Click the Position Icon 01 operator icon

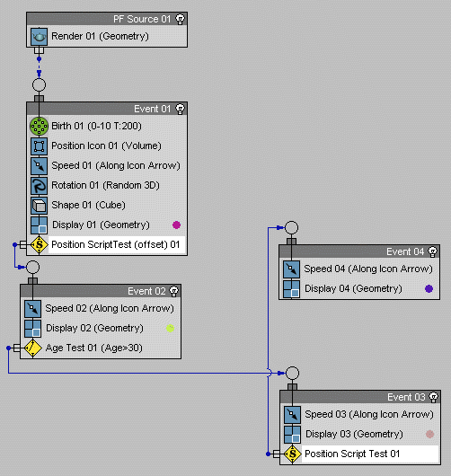(40, 146)
